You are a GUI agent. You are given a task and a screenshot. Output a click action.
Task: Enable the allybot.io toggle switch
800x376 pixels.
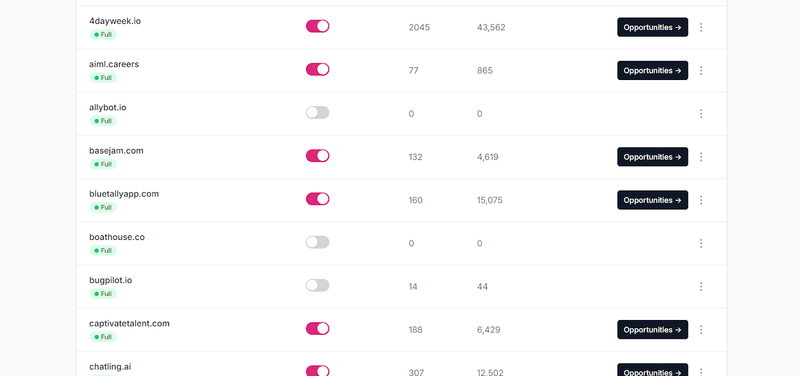pos(317,113)
